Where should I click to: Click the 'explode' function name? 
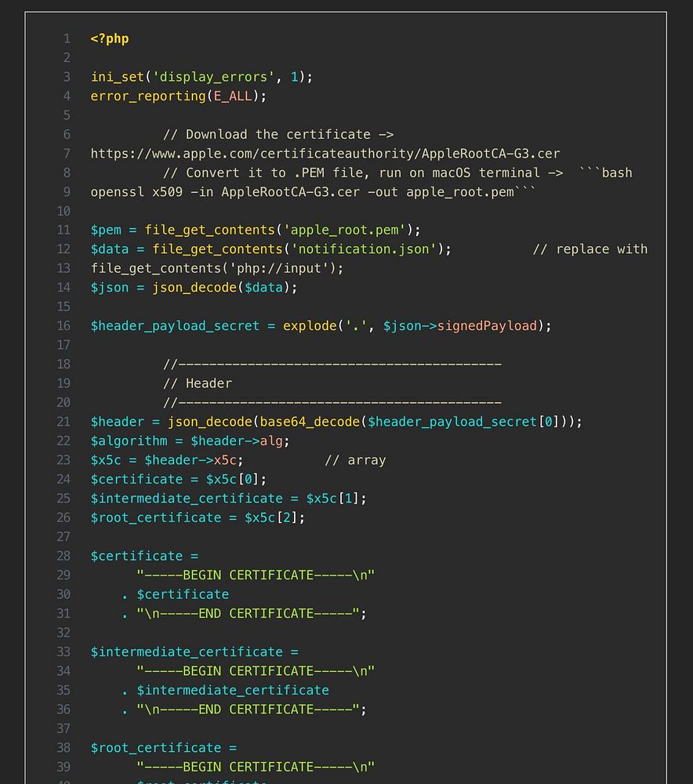click(310, 326)
